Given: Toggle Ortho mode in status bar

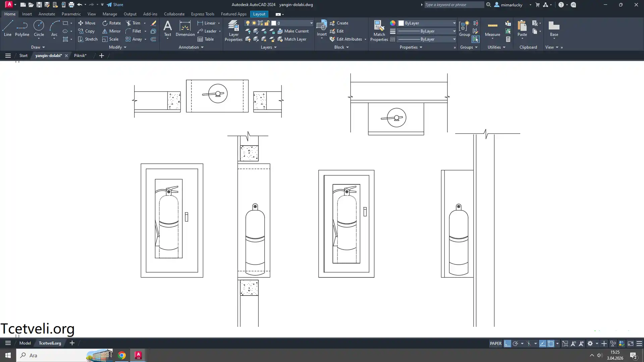Looking at the screenshot, I should (x=507, y=344).
